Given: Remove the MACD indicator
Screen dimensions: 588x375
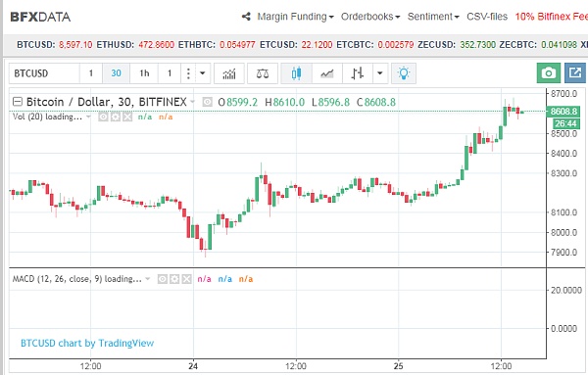Looking at the screenshot, I should (187, 279).
